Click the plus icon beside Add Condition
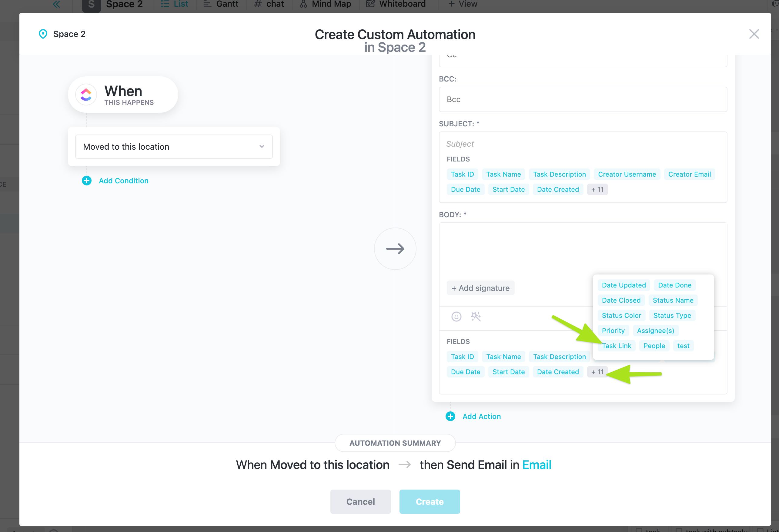This screenshot has height=532, width=779. [86, 181]
